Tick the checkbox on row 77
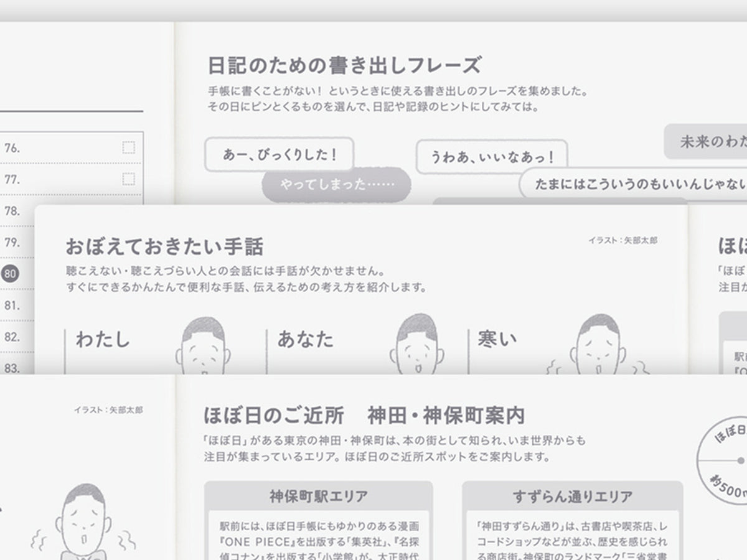The height and width of the screenshot is (560, 747). (128, 179)
